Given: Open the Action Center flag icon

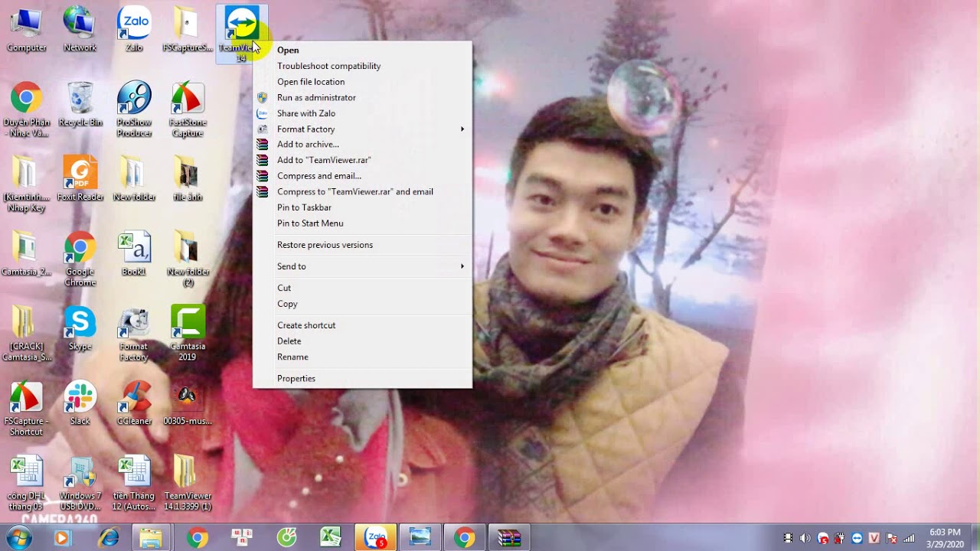Looking at the screenshot, I should [891, 538].
